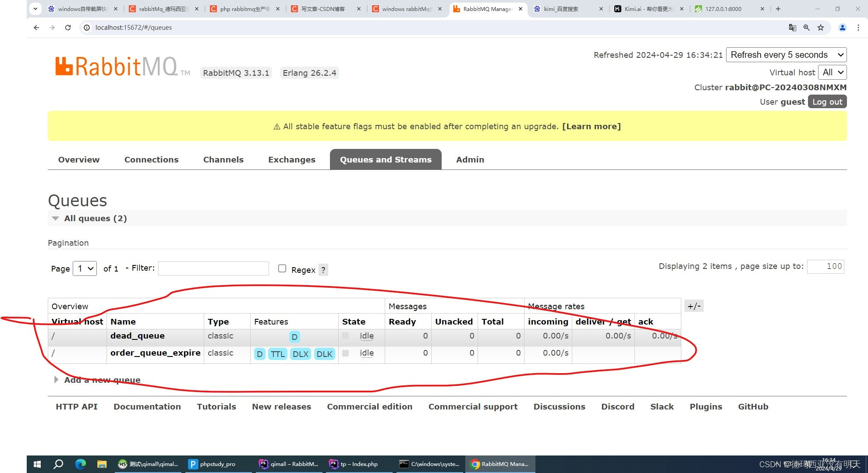This screenshot has width=868, height=473.
Task: Click the RabbitMQ logo
Action: pos(116,67)
